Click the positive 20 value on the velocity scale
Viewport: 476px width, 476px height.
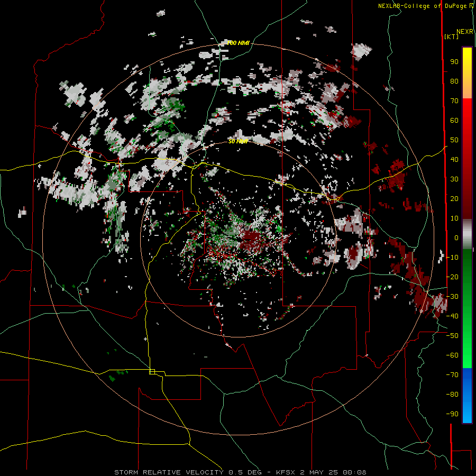pos(454,199)
